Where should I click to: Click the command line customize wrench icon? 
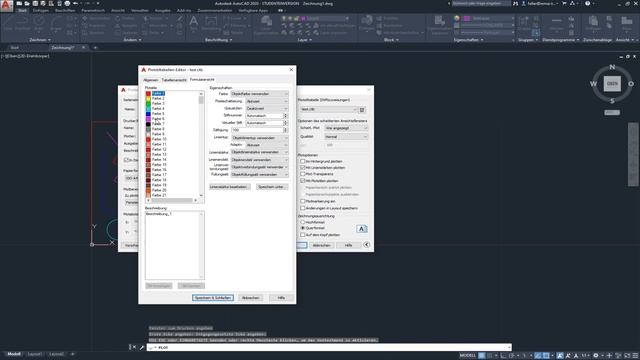coord(142,347)
